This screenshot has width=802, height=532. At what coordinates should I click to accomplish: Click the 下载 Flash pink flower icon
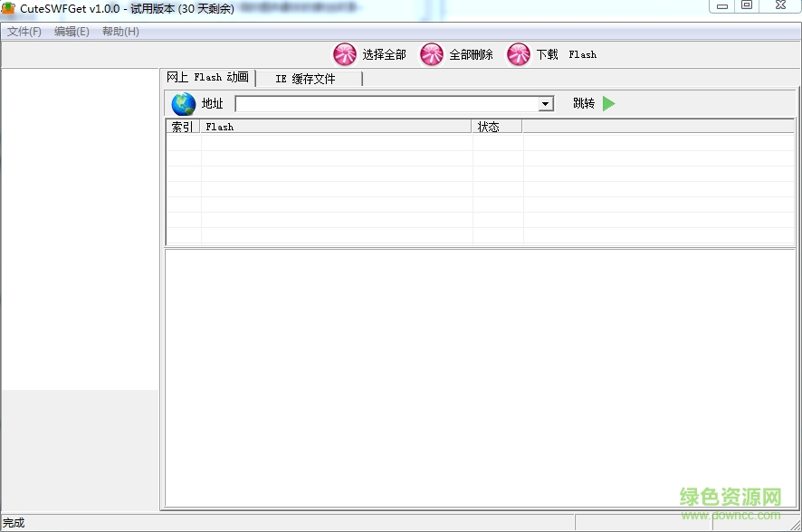(518, 54)
